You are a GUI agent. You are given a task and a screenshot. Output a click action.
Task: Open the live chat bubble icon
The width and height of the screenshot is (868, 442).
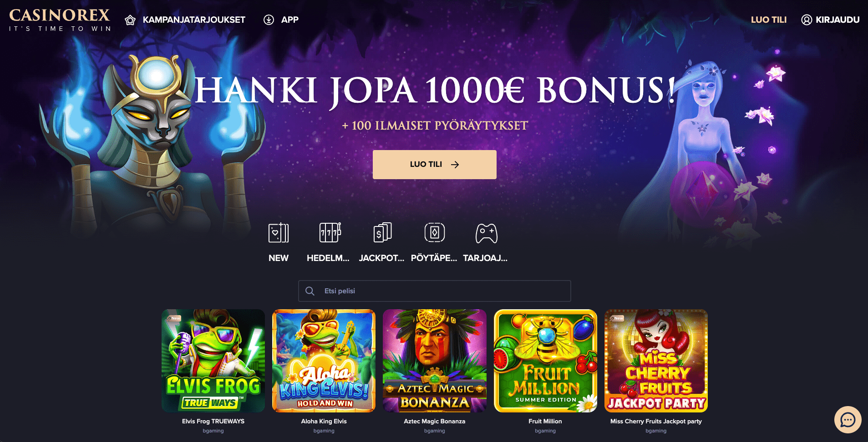(848, 420)
